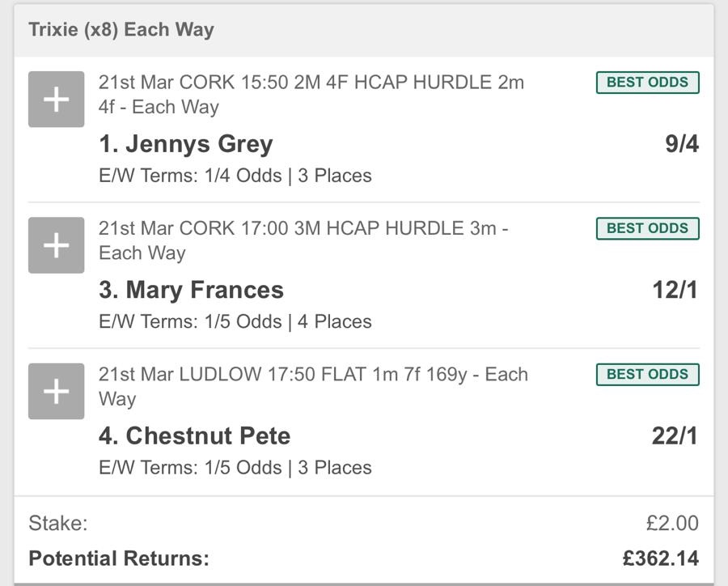This screenshot has height=586, width=728.
Task: Click Best Odds badge for Jennys Grey
Action: [647, 83]
